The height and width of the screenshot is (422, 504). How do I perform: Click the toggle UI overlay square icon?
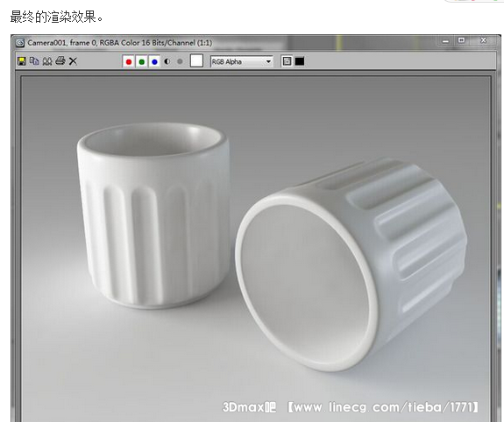pos(287,61)
